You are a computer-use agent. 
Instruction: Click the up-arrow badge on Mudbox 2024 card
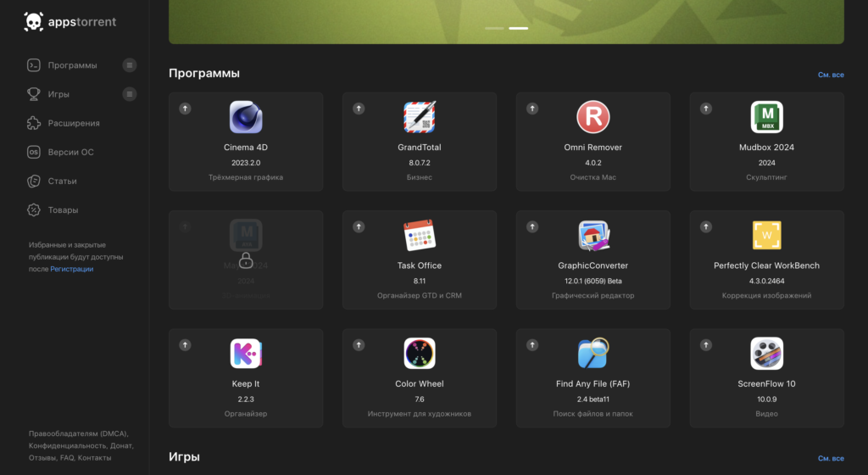click(x=706, y=109)
